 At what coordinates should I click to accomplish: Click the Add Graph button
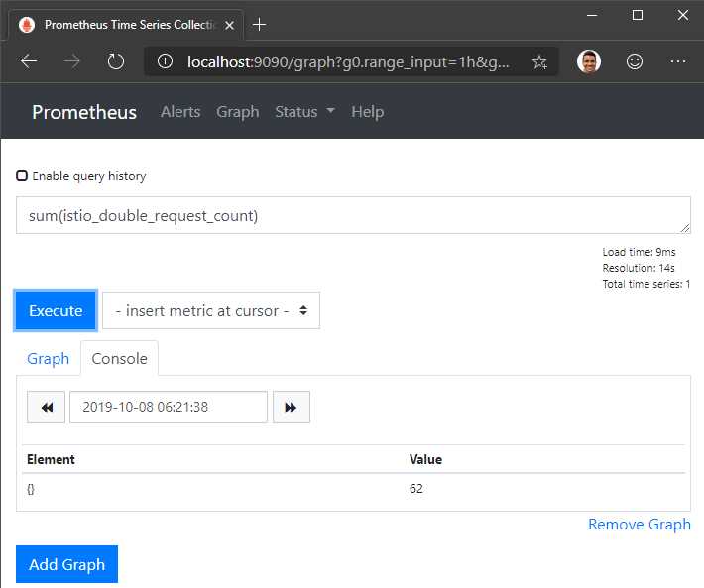click(66, 564)
